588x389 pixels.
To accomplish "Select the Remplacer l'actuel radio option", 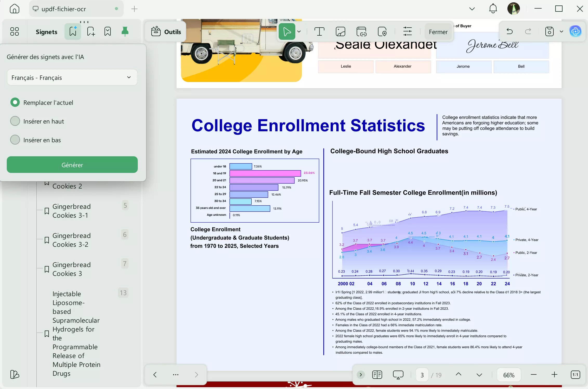I will 15,102.
